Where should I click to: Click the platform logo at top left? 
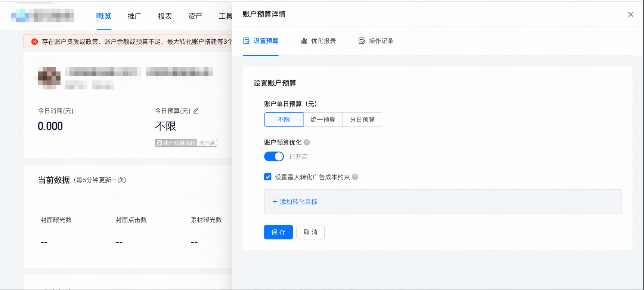pos(43,16)
